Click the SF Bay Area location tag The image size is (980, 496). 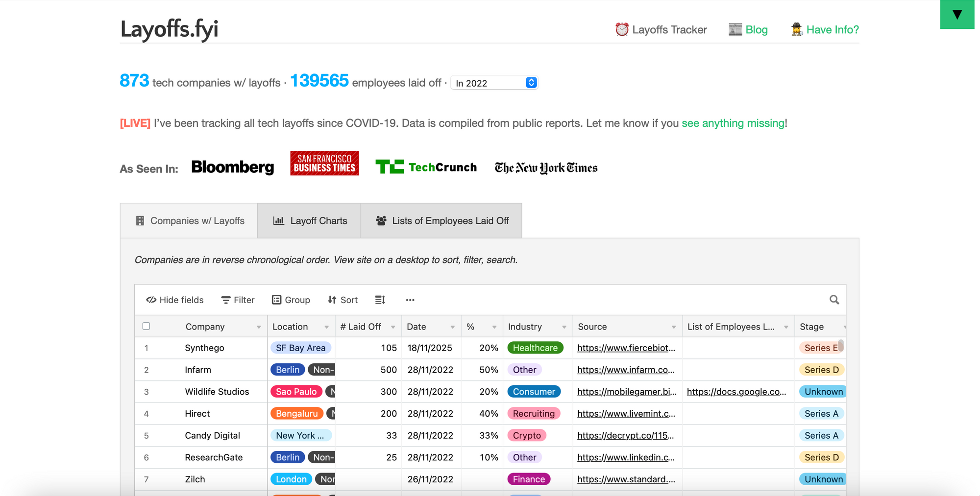301,348
